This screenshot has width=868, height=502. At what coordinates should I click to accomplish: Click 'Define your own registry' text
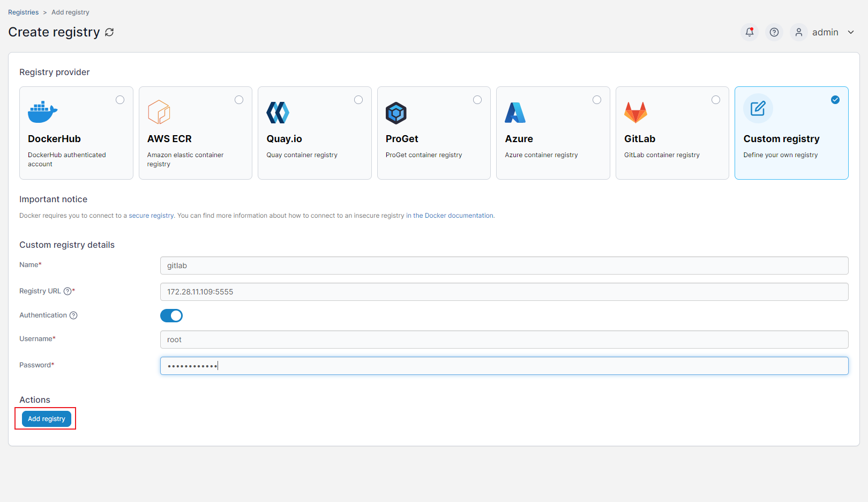coord(780,155)
